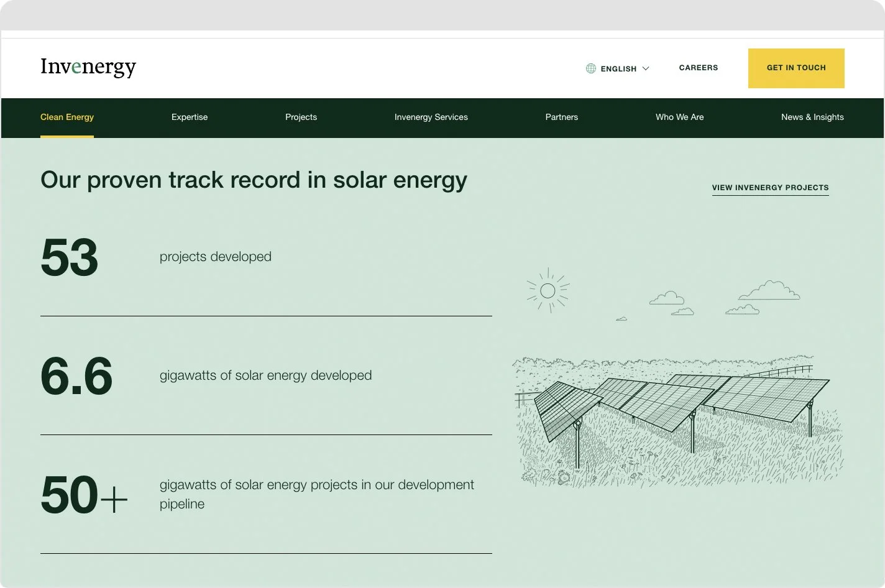Click the Invenergy logo
This screenshot has height=588, width=885.
coord(88,67)
